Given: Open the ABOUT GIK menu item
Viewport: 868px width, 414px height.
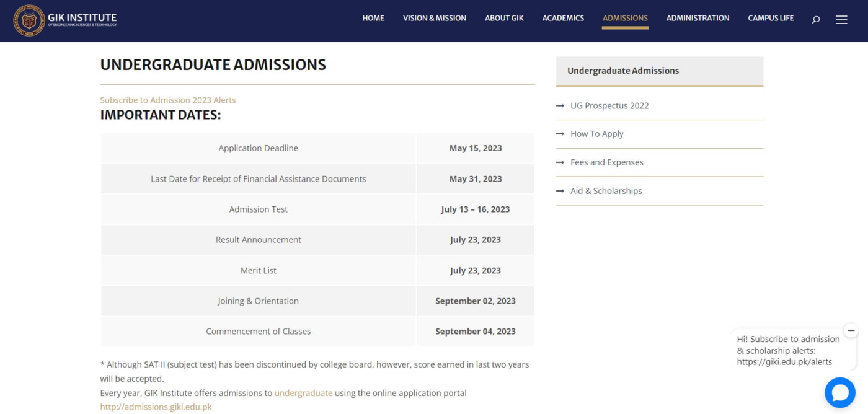Looking at the screenshot, I should pyautogui.click(x=504, y=18).
